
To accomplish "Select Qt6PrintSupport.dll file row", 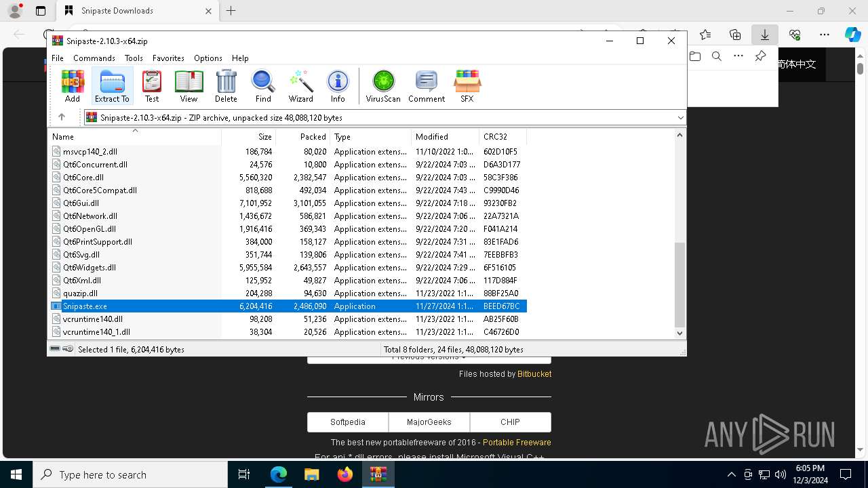I will pos(288,242).
